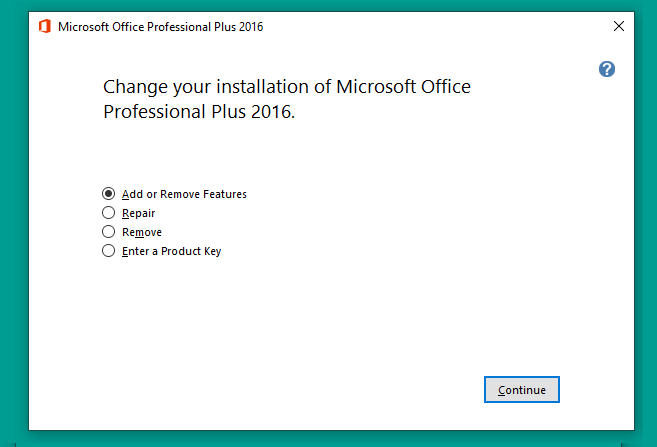The width and height of the screenshot is (657, 447).
Task: Click the "Enter a Product Key" label text
Action: pyautogui.click(x=171, y=251)
